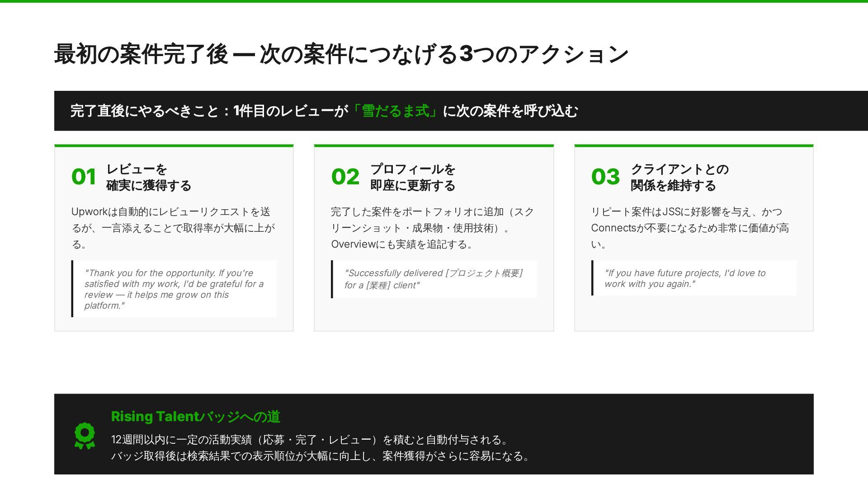Click the slide title about 3つのアクション
This screenshot has height=488, width=868.
[341, 54]
